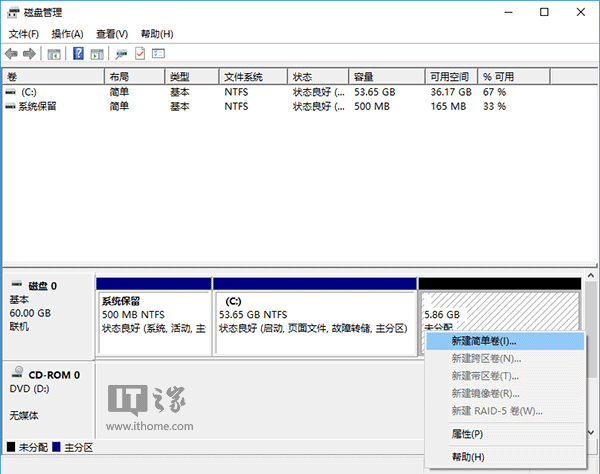Click the 磁盘 0 disk label
The height and width of the screenshot is (474, 600).
[x=42, y=286]
